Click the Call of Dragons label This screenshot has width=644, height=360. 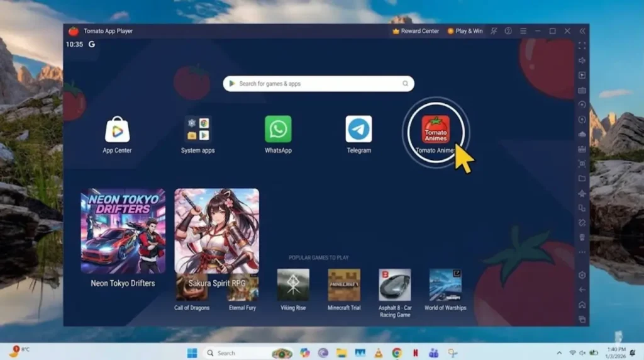coord(192,308)
